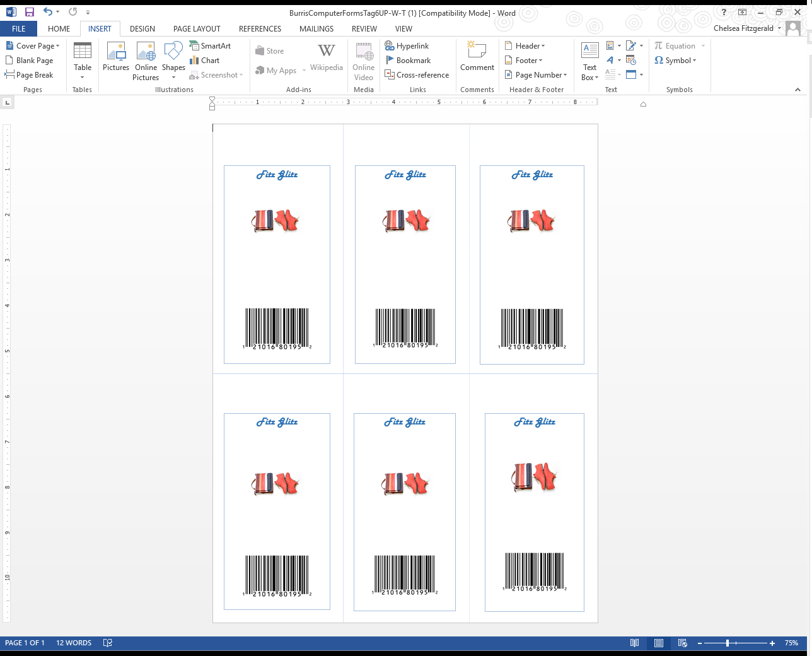
Task: Switch to the MAILINGS ribbon tab
Action: 316,28
